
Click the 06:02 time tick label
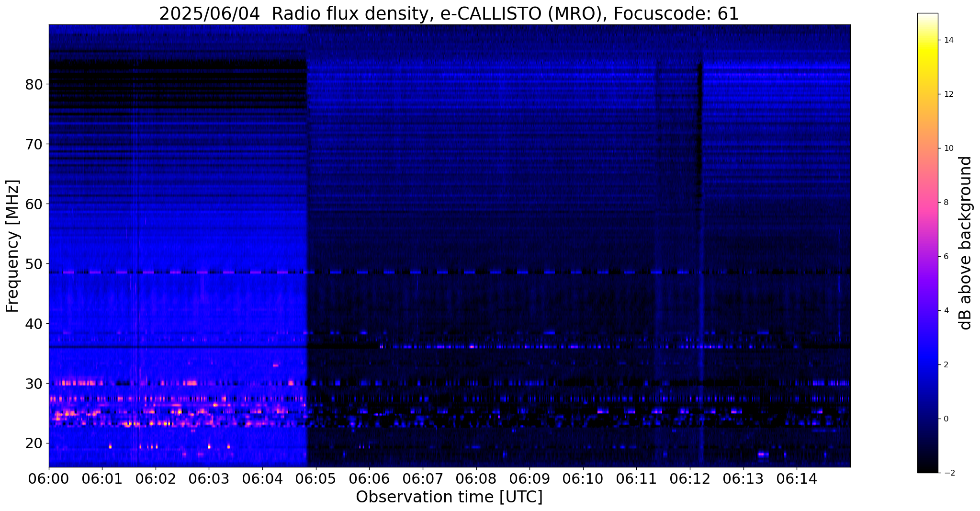[156, 478]
